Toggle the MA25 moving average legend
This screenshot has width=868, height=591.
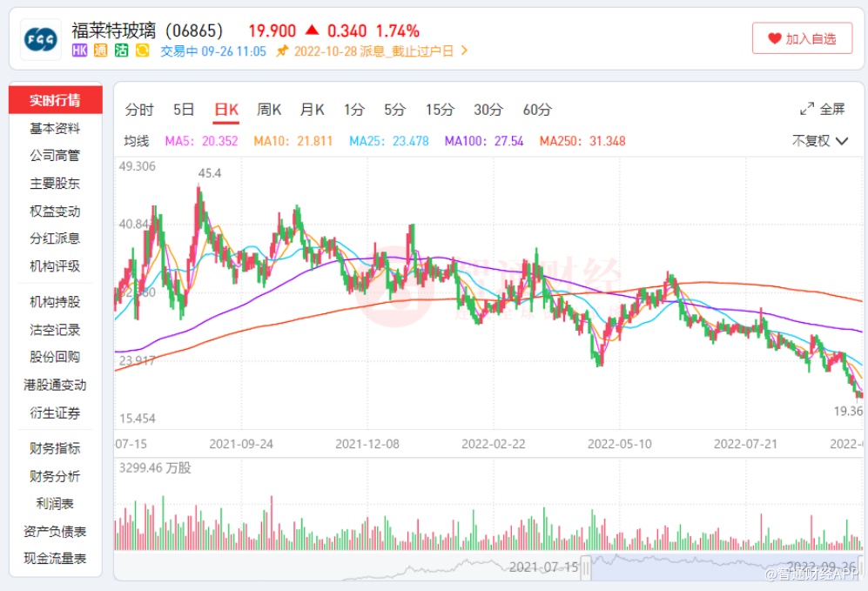coord(388,141)
